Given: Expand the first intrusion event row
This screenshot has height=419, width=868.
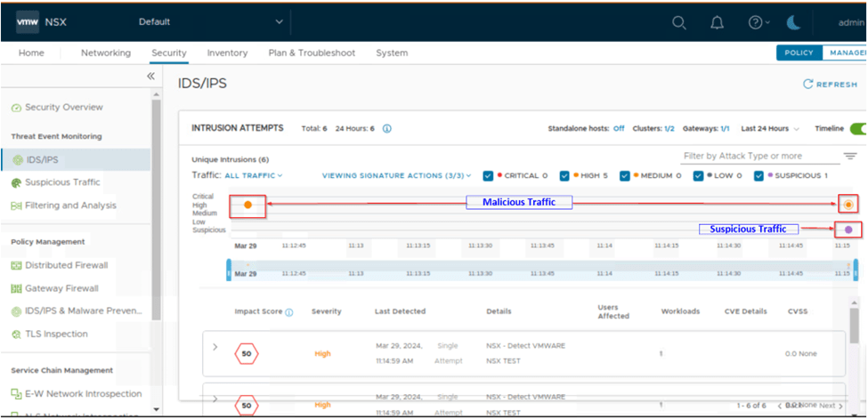Looking at the screenshot, I should [215, 347].
